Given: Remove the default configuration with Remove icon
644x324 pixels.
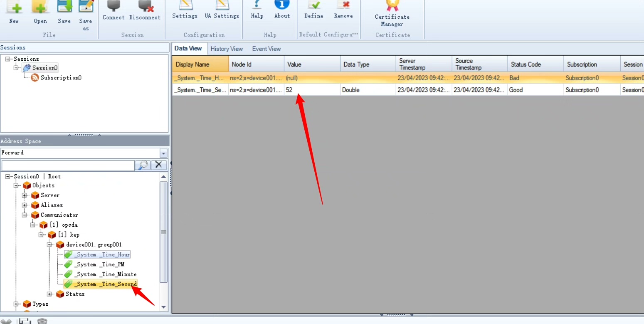Looking at the screenshot, I should (x=343, y=5).
